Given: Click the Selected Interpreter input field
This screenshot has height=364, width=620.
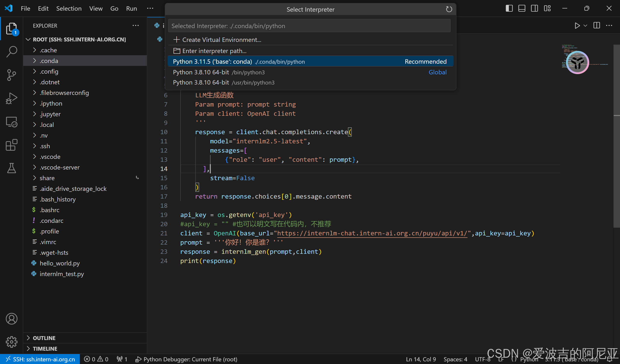Looking at the screenshot, I should [x=309, y=26].
